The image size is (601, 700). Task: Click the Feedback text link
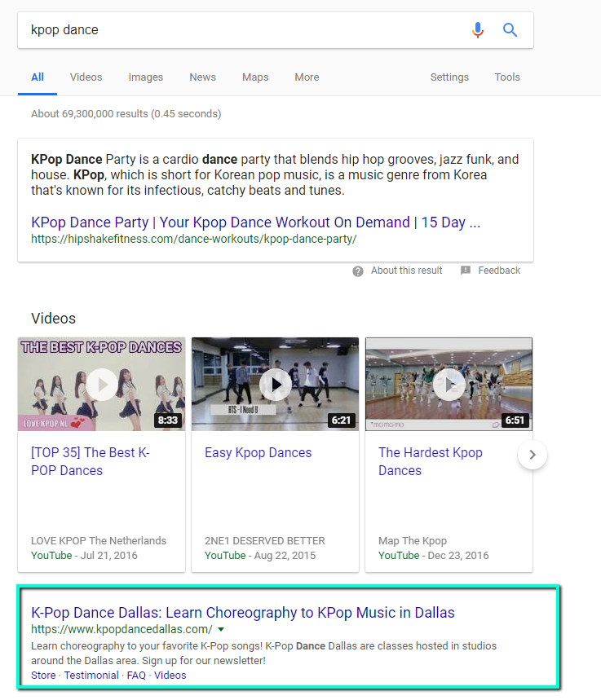[x=499, y=271]
